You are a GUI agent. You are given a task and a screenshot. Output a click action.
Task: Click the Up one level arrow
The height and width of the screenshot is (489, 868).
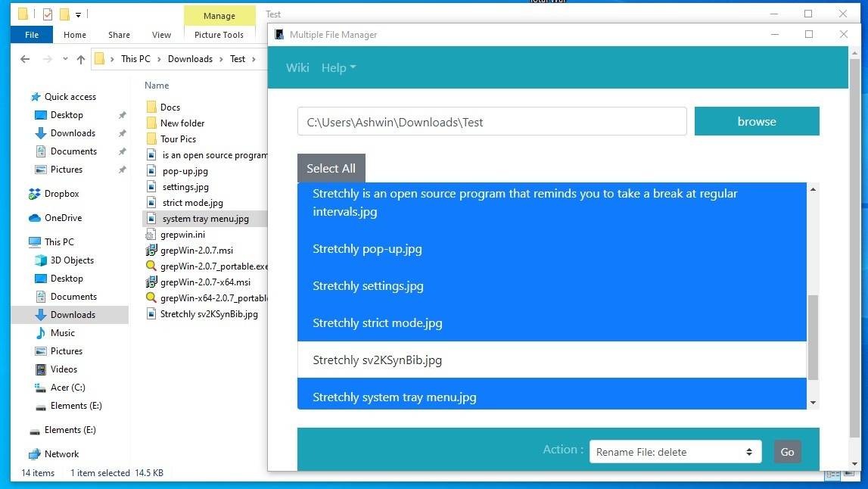[x=81, y=59]
